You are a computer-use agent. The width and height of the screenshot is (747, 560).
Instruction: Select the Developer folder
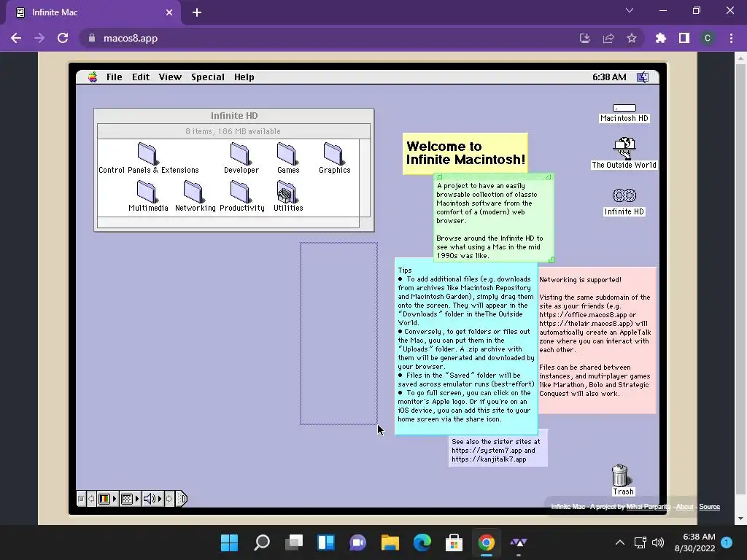[241, 158]
